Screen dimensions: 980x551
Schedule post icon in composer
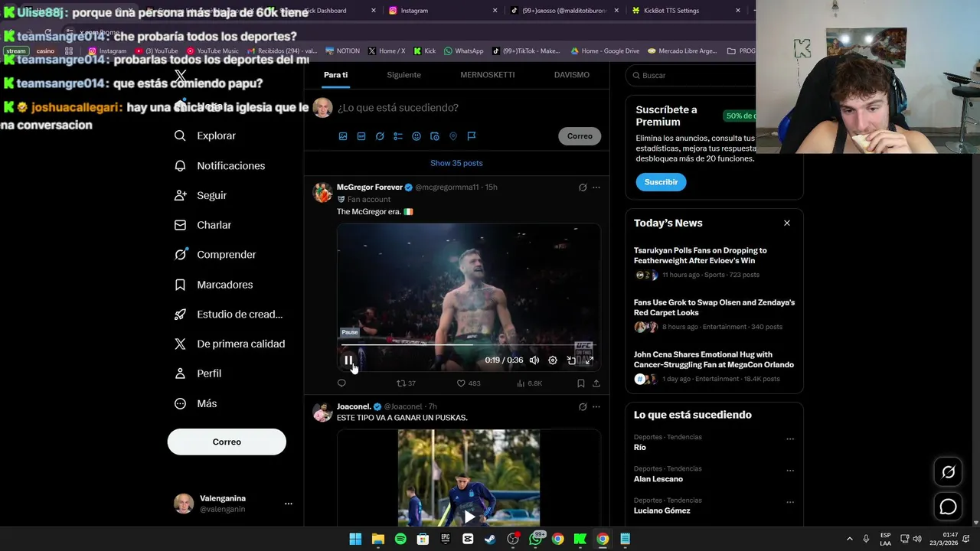(435, 136)
